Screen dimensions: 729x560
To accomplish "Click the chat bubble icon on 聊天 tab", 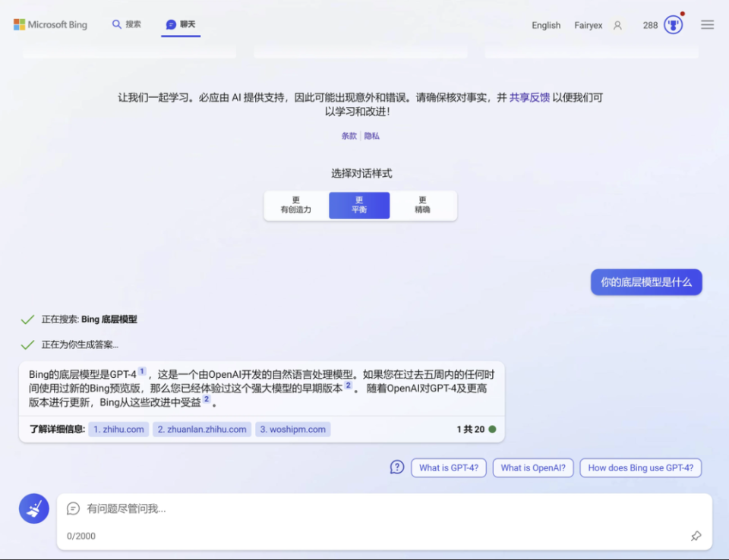I will (x=172, y=24).
